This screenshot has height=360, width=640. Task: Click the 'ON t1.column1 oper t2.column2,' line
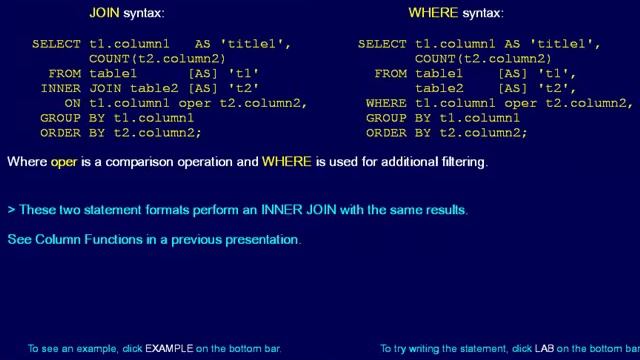pyautogui.click(x=186, y=103)
